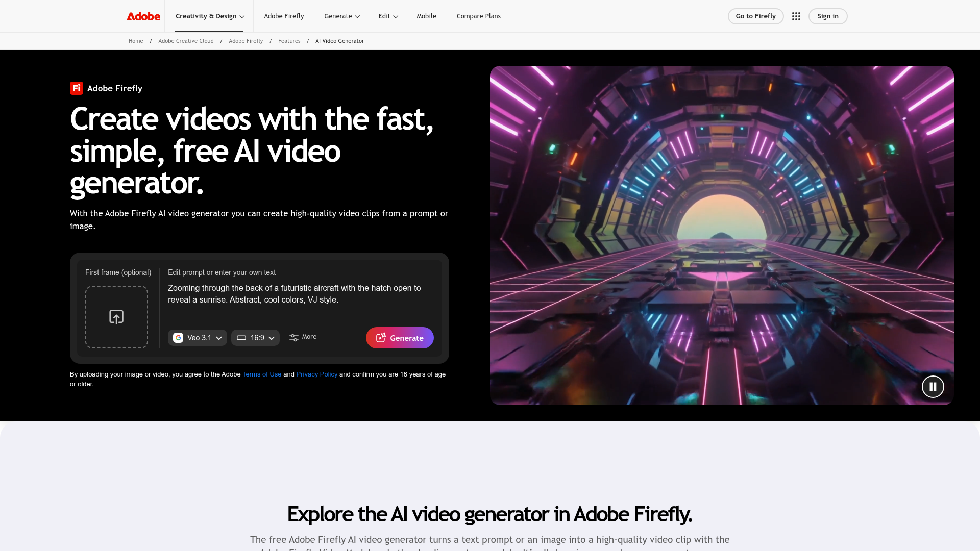Image resolution: width=980 pixels, height=551 pixels.
Task: Open the apps grid icon
Action: pyautogui.click(x=796, y=16)
